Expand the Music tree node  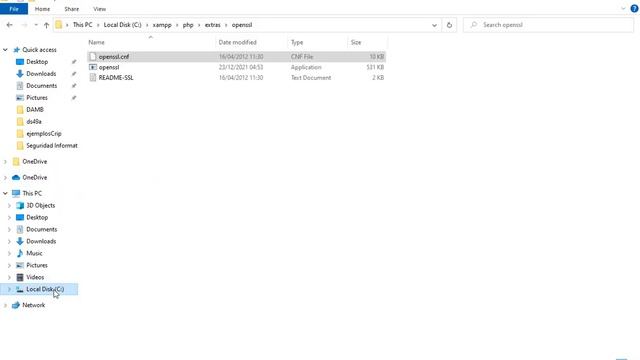(x=9, y=253)
